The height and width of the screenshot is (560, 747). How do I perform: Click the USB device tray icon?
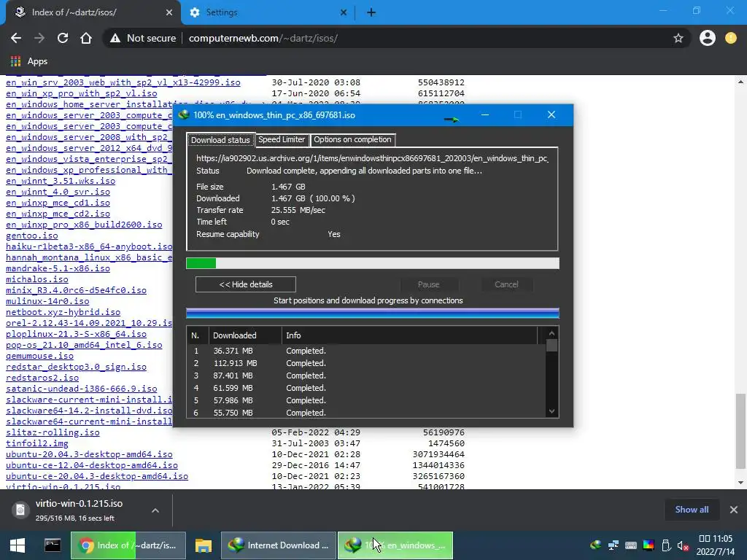pyautogui.click(x=666, y=545)
